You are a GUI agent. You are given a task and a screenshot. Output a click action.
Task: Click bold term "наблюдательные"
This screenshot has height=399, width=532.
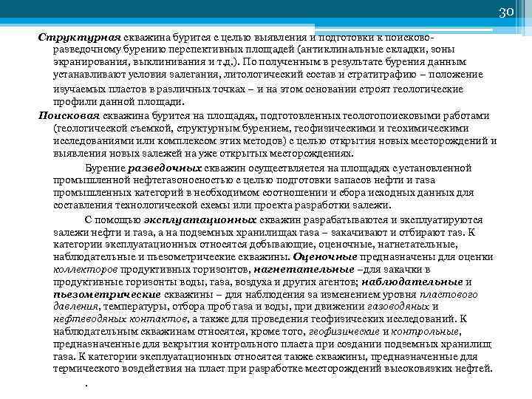pyautogui.click(x=412, y=282)
